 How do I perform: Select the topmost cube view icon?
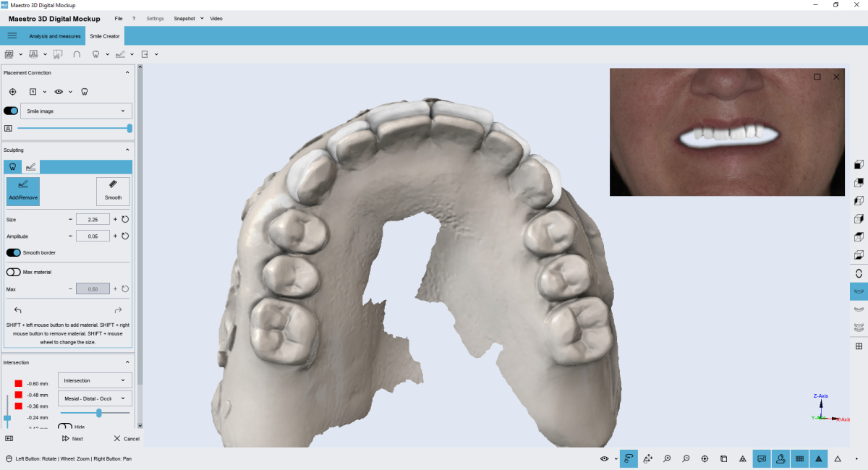pos(859,165)
